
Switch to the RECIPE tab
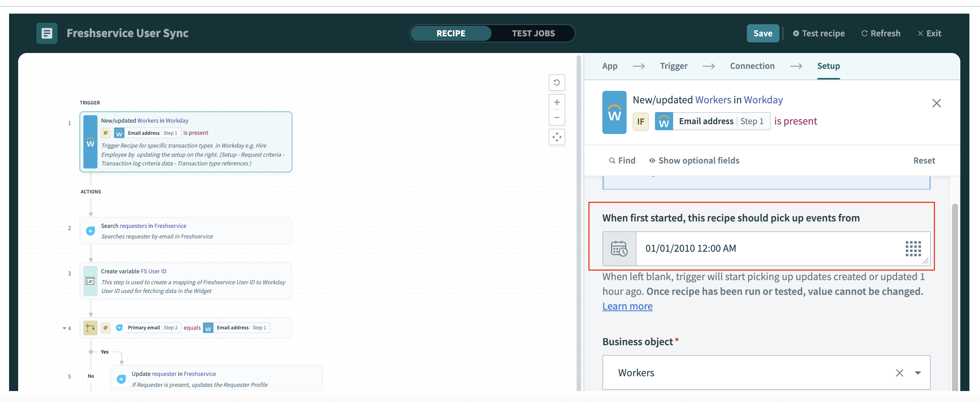point(451,33)
